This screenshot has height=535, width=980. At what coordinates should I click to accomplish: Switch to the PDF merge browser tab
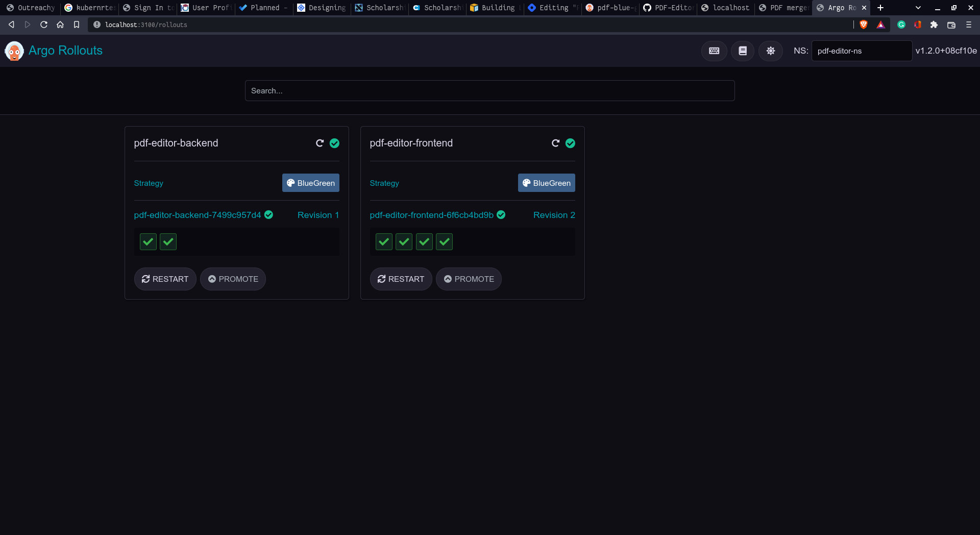coord(783,8)
